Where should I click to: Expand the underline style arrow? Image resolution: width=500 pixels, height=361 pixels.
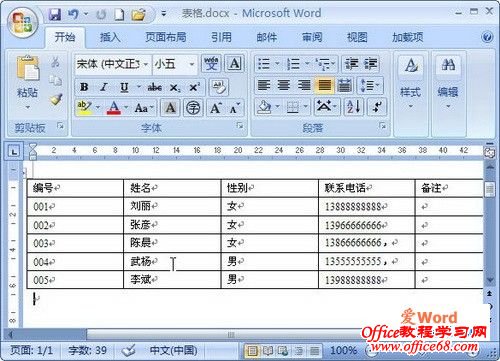click(139, 87)
